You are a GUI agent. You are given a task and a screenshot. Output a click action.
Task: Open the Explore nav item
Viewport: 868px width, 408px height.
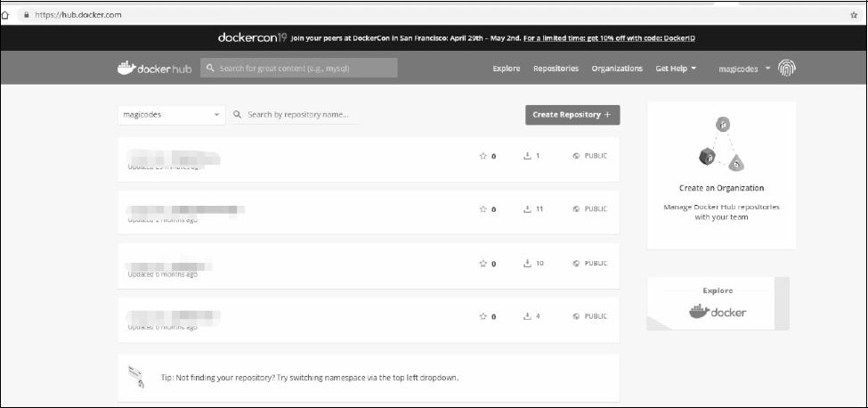(x=507, y=69)
